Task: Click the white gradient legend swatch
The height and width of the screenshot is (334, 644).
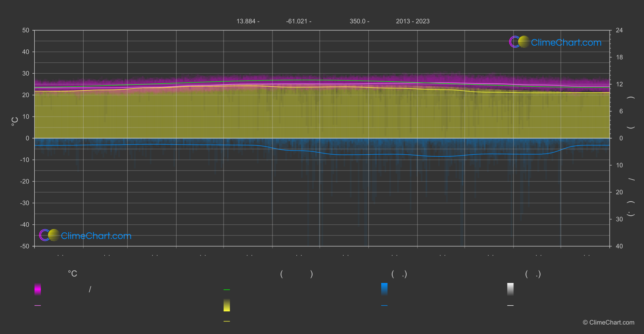Action: [x=510, y=289]
